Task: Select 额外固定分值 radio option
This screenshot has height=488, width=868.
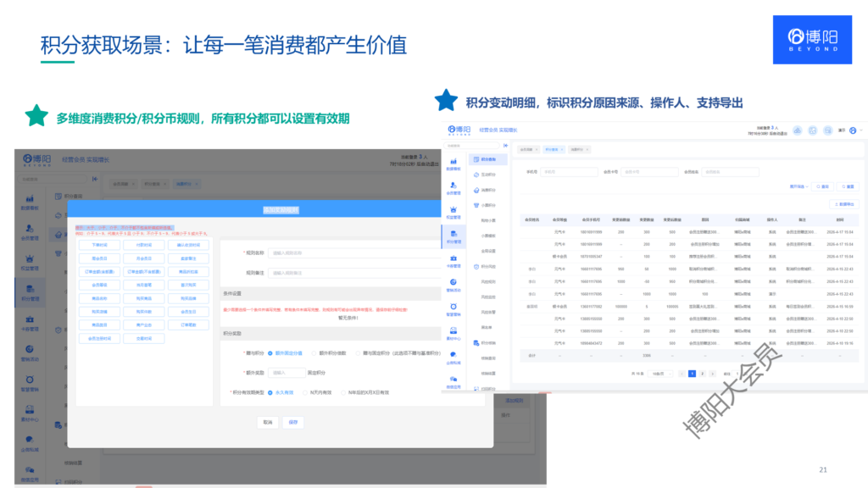Action: [x=270, y=353]
